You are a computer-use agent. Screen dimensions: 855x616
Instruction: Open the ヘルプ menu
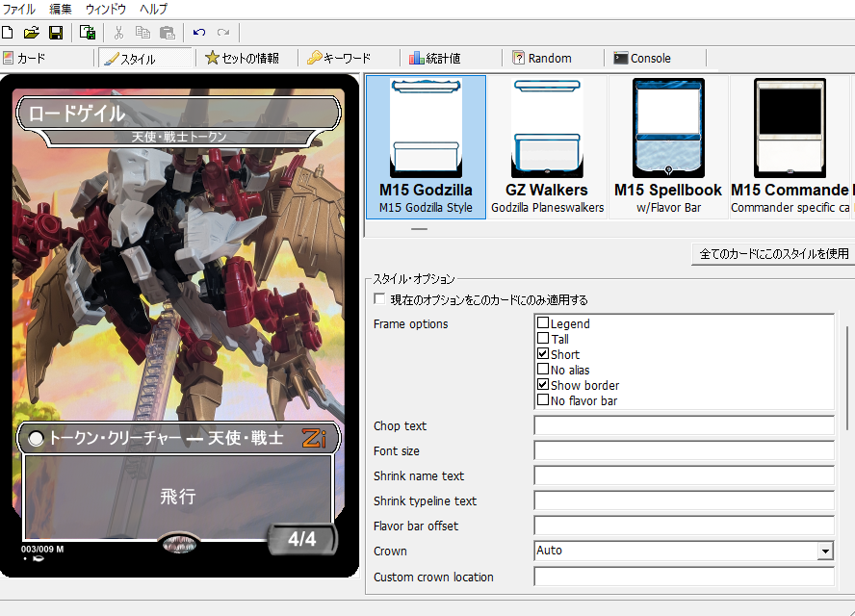coord(153,9)
